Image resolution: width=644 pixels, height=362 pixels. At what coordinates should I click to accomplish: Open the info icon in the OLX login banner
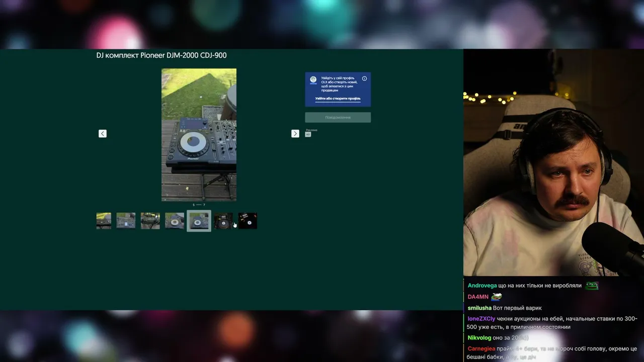click(x=364, y=78)
